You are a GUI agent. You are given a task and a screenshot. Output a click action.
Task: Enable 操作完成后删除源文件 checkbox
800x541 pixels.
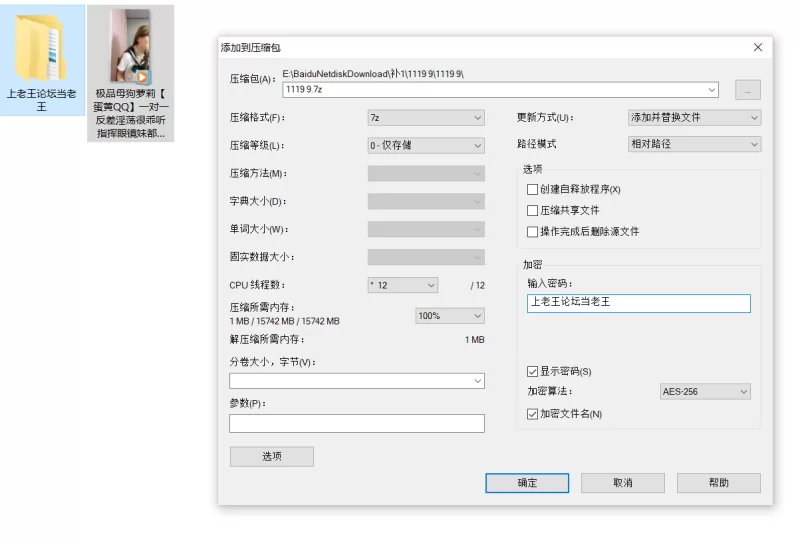point(532,232)
